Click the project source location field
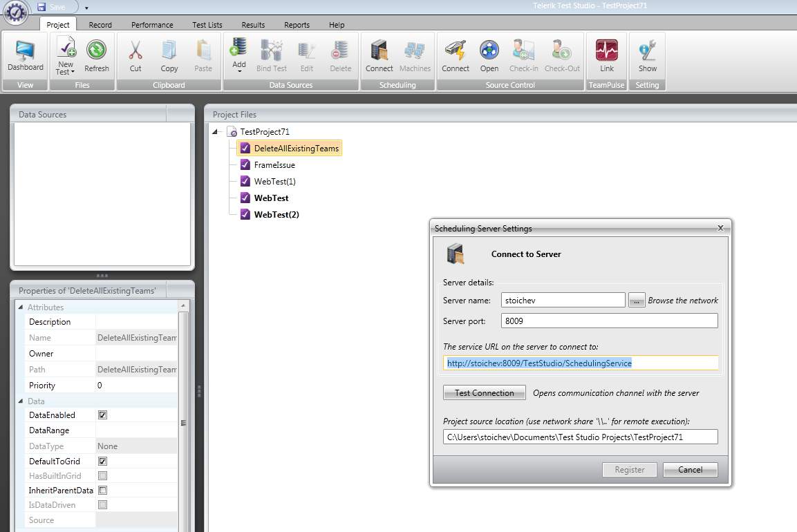 (x=581, y=437)
